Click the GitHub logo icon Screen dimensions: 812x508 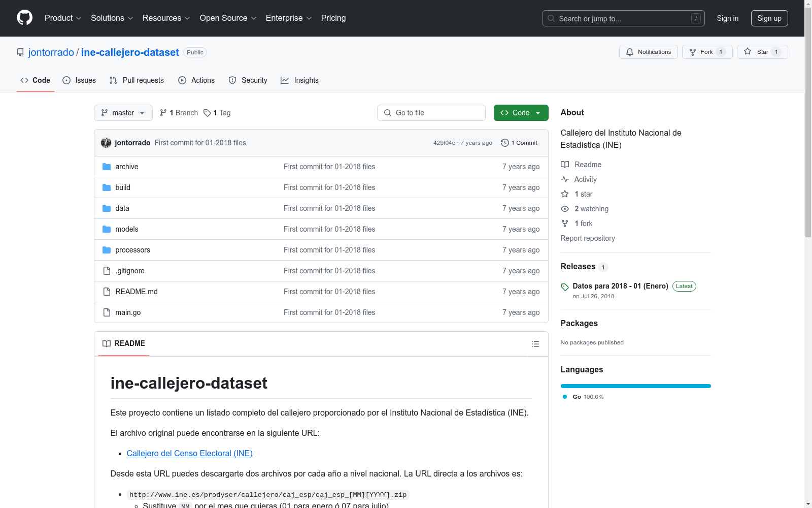(24, 18)
